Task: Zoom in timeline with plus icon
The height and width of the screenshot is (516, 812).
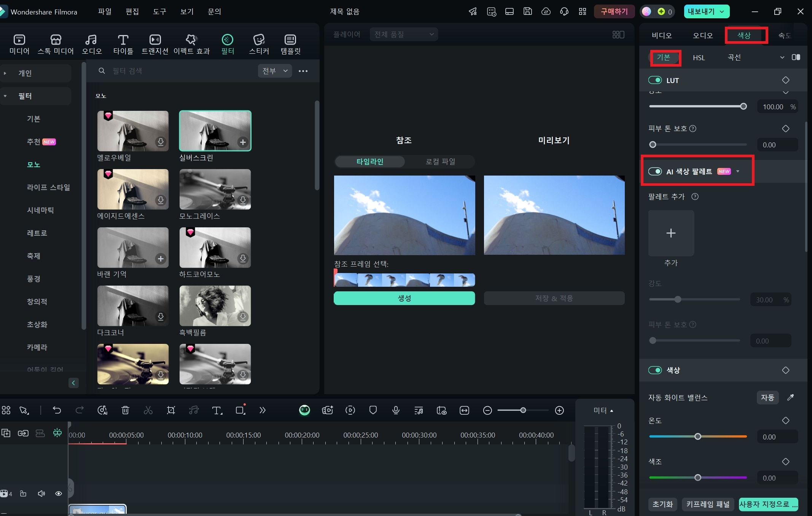Action: pos(559,410)
